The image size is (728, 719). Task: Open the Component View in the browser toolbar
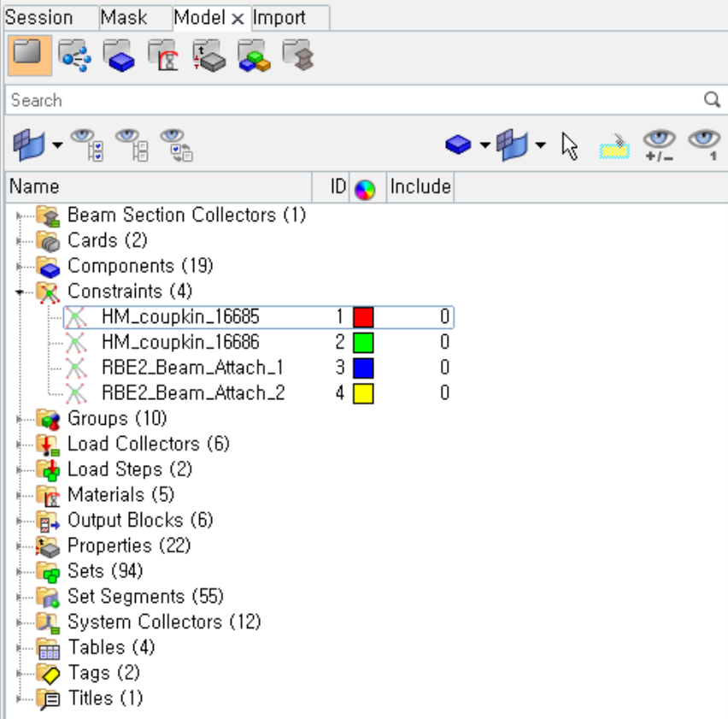coord(119,57)
